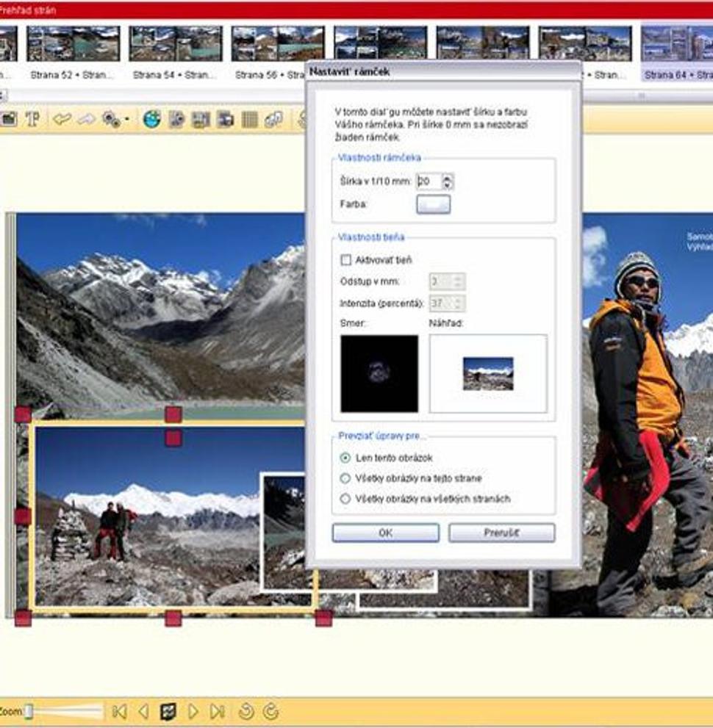Image resolution: width=713 pixels, height=728 pixels.
Task: Click the page overview icon in bottom bar
Action: 168,711
